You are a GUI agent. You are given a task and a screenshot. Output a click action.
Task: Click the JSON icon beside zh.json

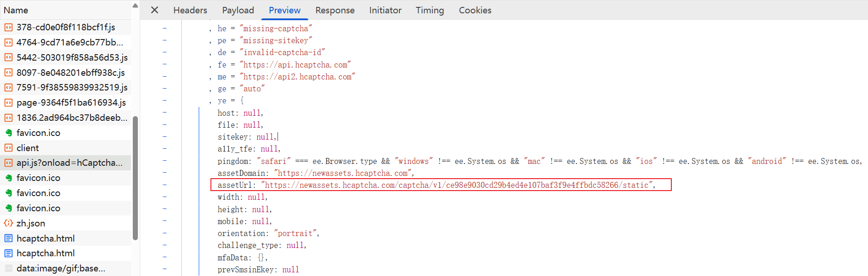click(8, 223)
